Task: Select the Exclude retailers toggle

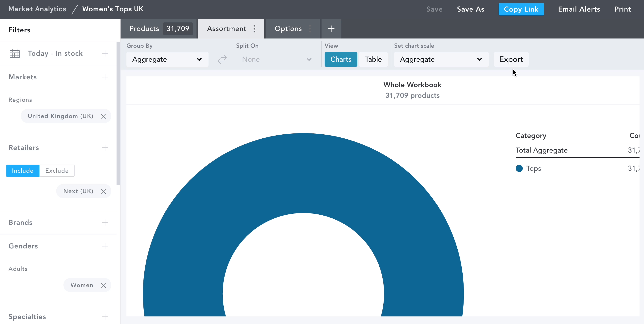Action: coord(57,171)
